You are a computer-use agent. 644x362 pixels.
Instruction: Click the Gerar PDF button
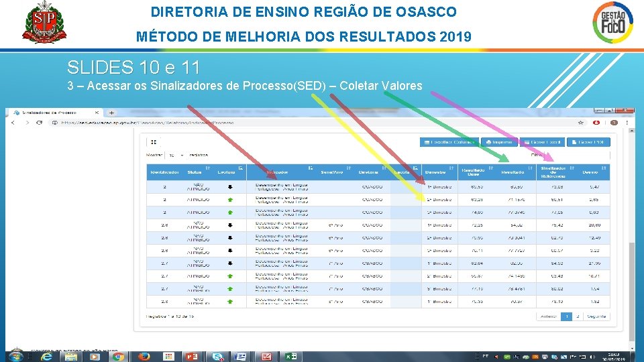pos(588,142)
